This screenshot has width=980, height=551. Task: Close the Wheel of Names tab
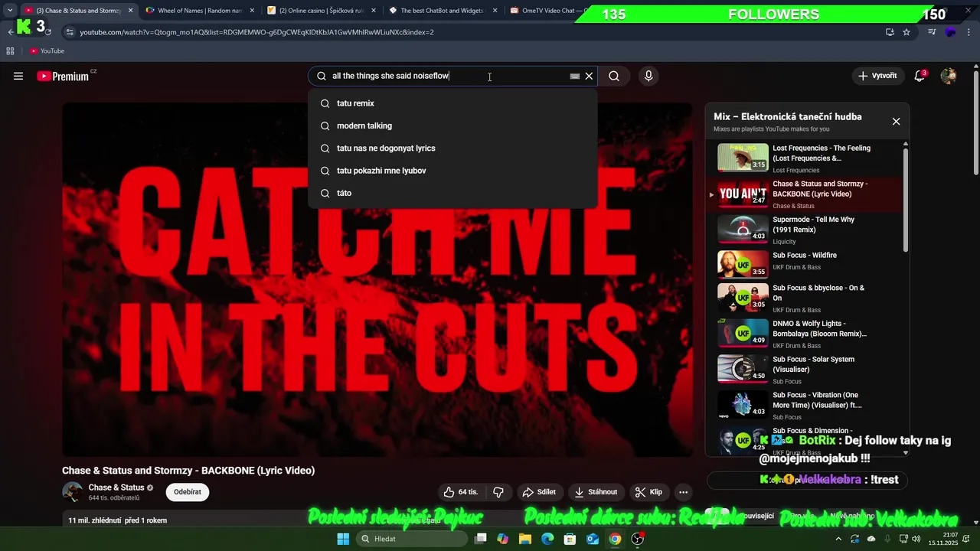[x=252, y=11]
